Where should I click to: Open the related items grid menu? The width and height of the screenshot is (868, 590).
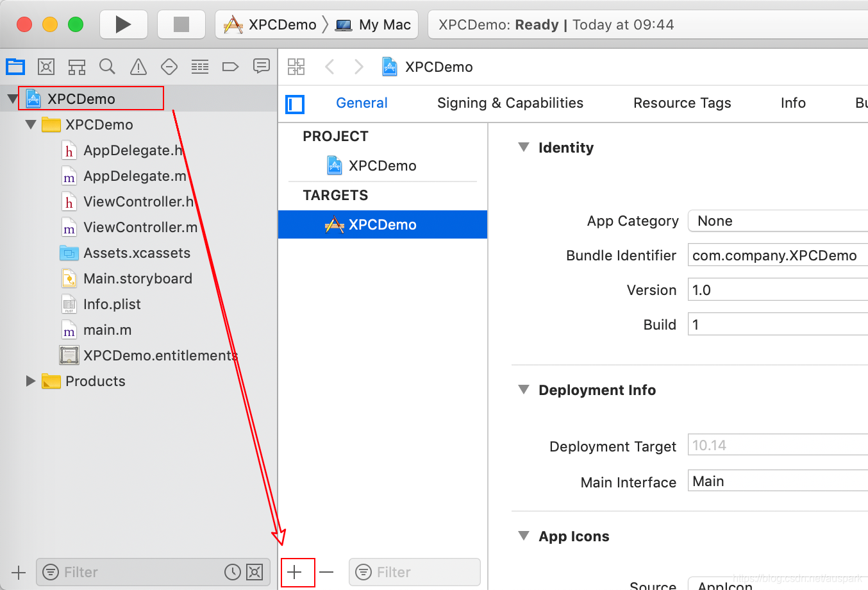296,67
